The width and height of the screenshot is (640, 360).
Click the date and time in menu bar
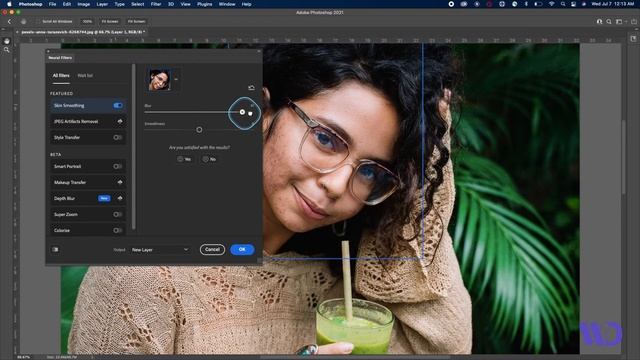613,4
